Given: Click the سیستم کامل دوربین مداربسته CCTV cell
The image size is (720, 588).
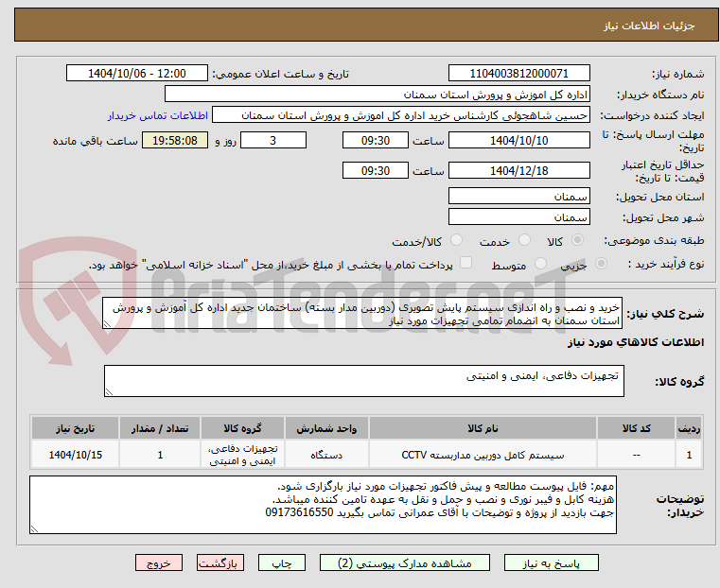Looking at the screenshot, I should click(x=483, y=455).
